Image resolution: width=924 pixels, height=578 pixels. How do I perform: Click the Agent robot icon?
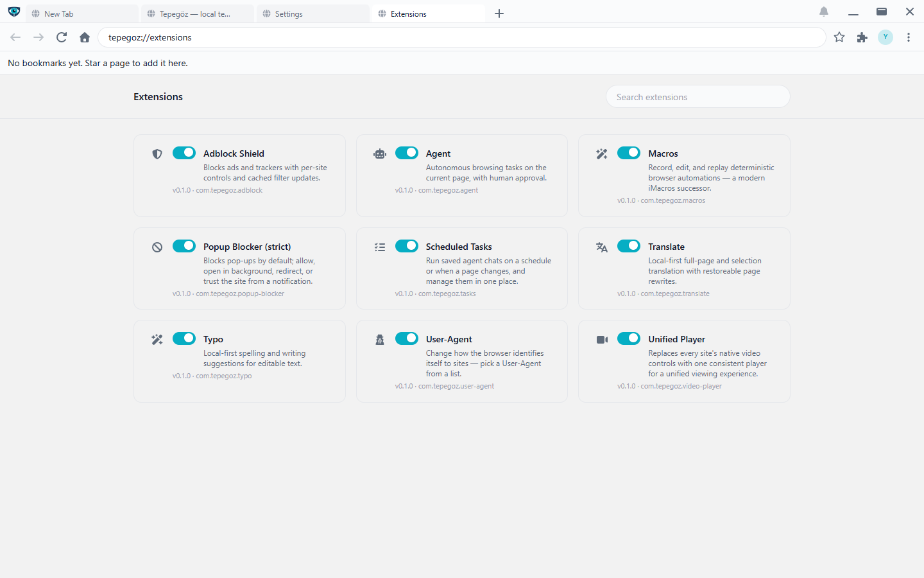point(380,153)
